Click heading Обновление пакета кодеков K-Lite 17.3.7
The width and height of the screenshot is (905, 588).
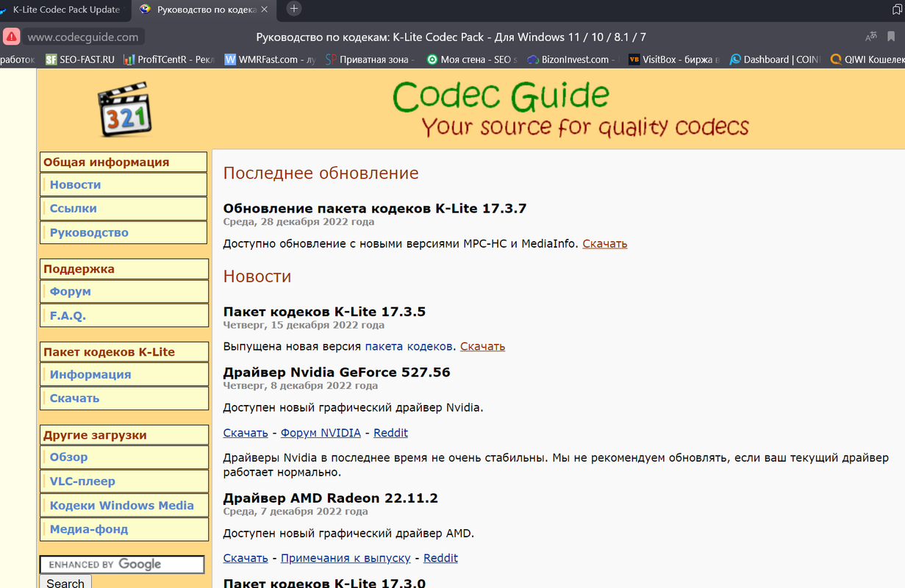click(x=375, y=209)
